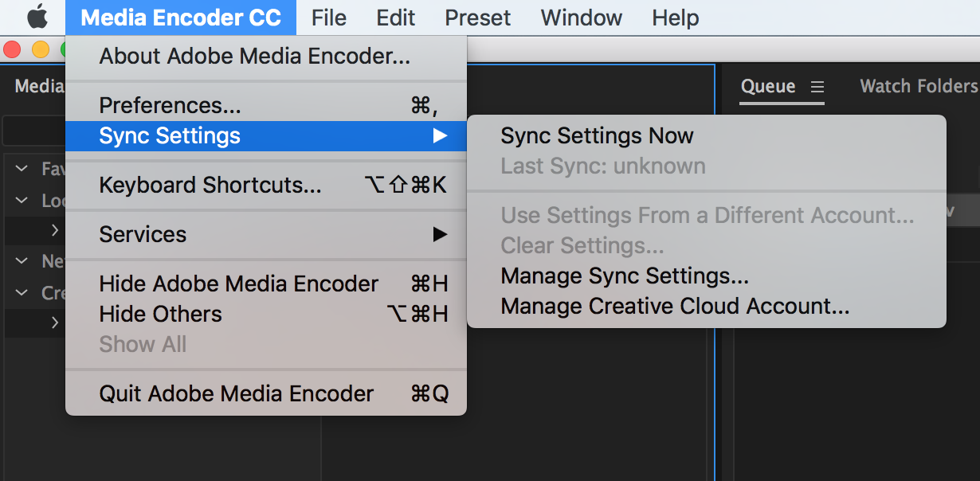Screen dimensions: 980x481
Task: Click the yellow minimize window button
Action: click(x=40, y=50)
